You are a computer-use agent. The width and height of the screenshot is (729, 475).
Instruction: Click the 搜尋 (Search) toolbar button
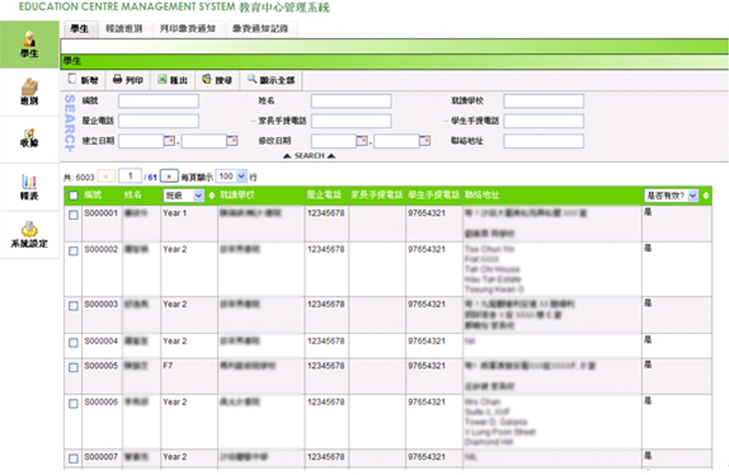click(x=217, y=80)
